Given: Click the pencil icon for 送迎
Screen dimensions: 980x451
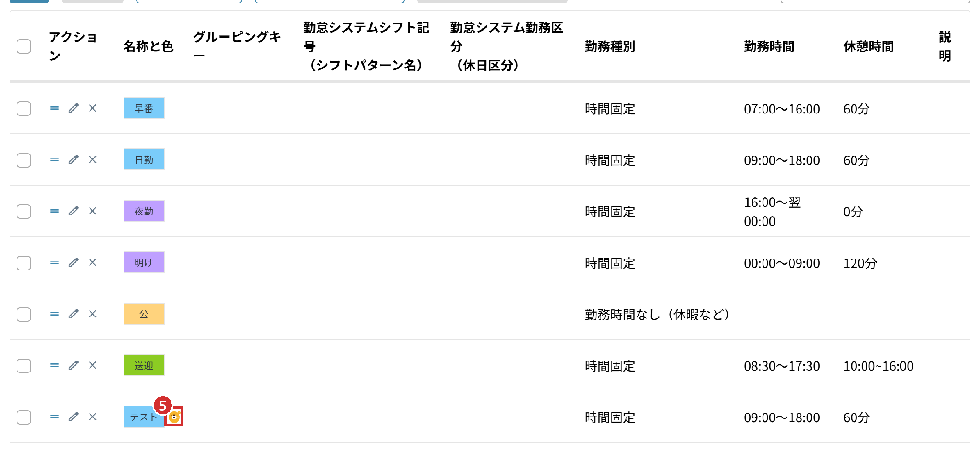Looking at the screenshot, I should click(x=73, y=365).
